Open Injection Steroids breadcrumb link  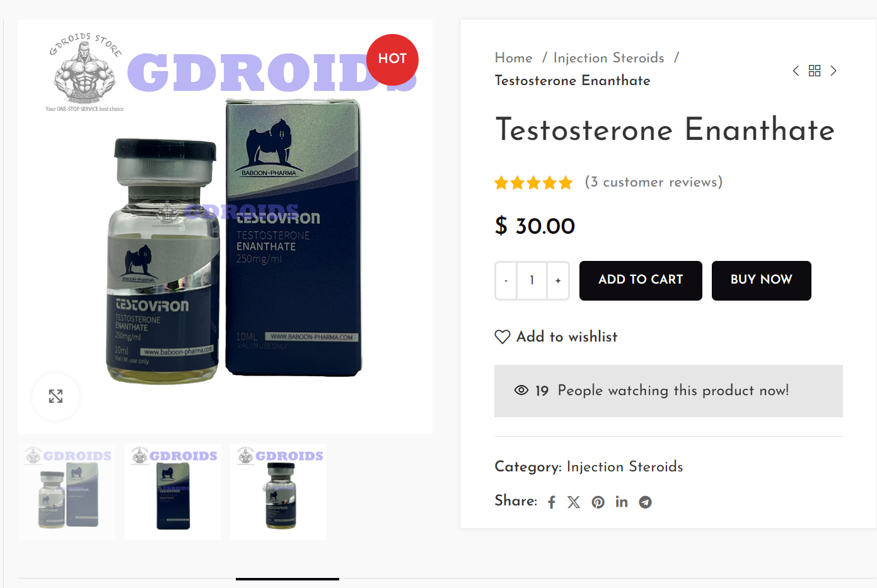609,58
